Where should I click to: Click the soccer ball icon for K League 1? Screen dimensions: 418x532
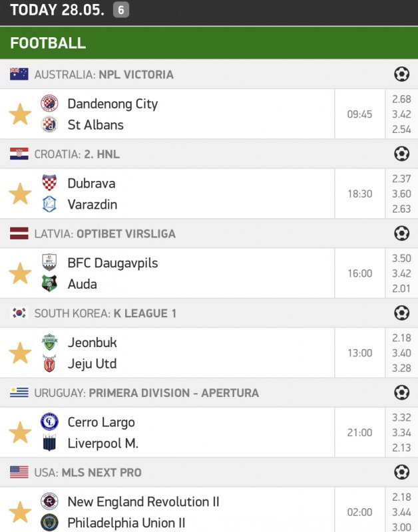[401, 313]
